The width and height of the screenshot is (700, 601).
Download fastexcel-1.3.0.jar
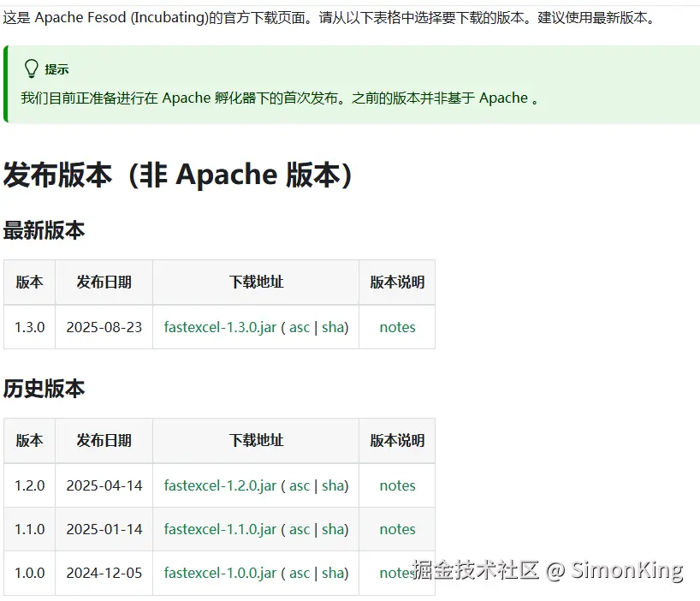[220, 327]
